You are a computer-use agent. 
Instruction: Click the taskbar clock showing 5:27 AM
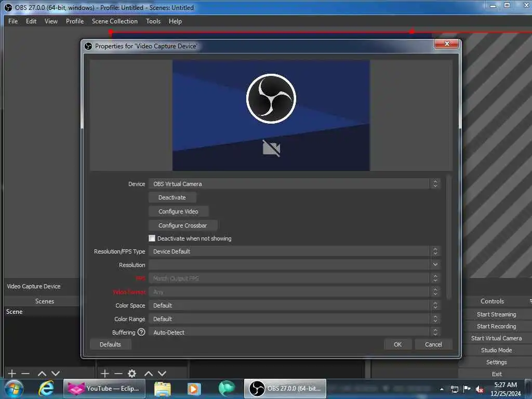[x=505, y=389]
